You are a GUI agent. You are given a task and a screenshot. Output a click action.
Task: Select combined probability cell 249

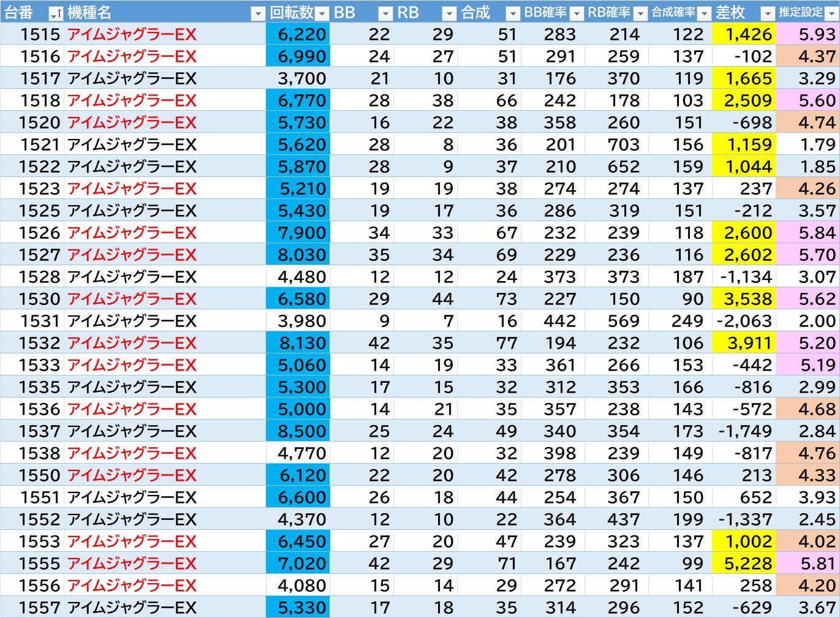tap(680, 321)
